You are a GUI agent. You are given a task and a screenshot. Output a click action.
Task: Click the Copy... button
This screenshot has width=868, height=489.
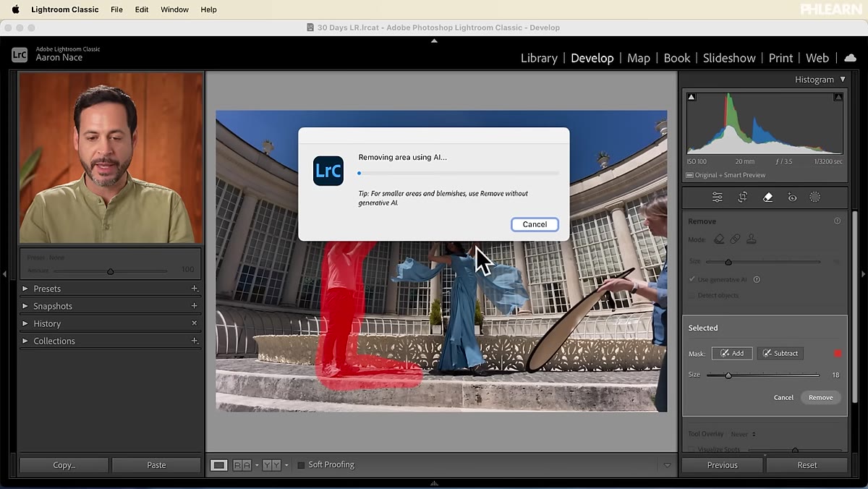pyautogui.click(x=64, y=465)
